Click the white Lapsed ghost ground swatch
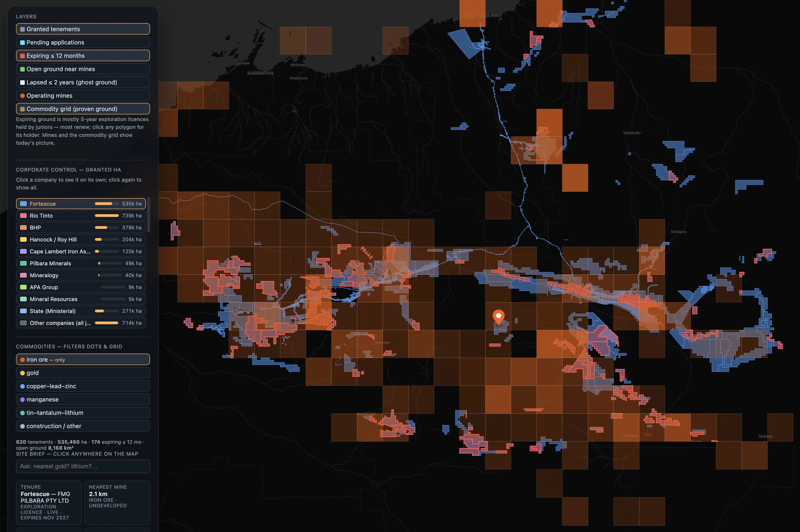 pyautogui.click(x=22, y=82)
